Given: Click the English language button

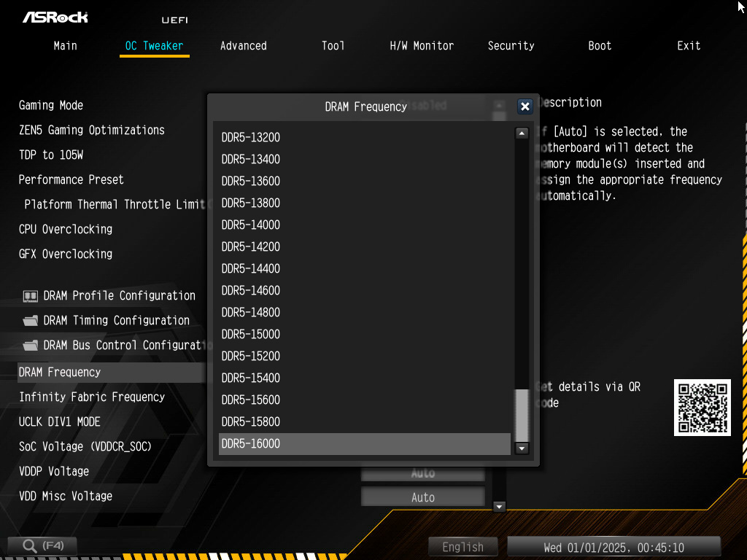Looking at the screenshot, I should point(462,547).
